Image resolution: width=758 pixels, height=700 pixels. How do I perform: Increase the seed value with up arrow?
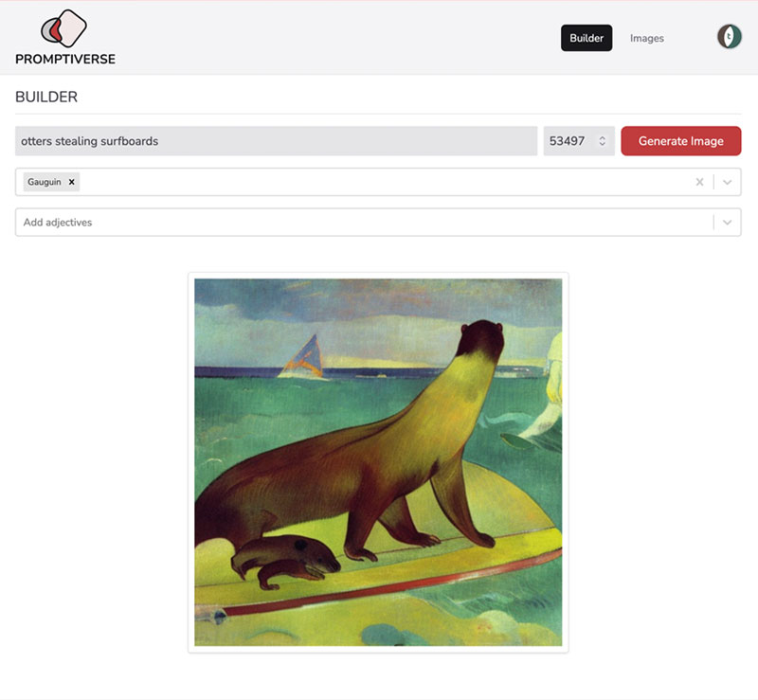click(x=603, y=137)
